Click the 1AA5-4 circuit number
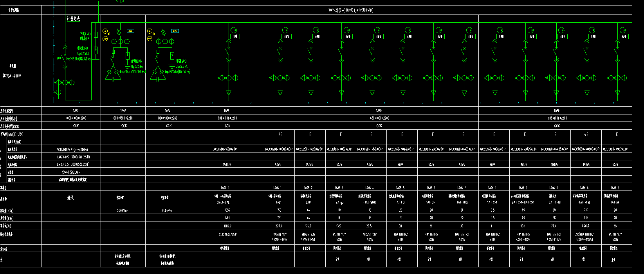 369,188
